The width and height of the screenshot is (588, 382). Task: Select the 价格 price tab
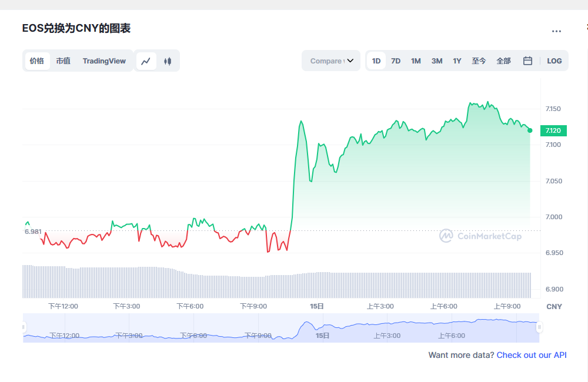point(36,61)
